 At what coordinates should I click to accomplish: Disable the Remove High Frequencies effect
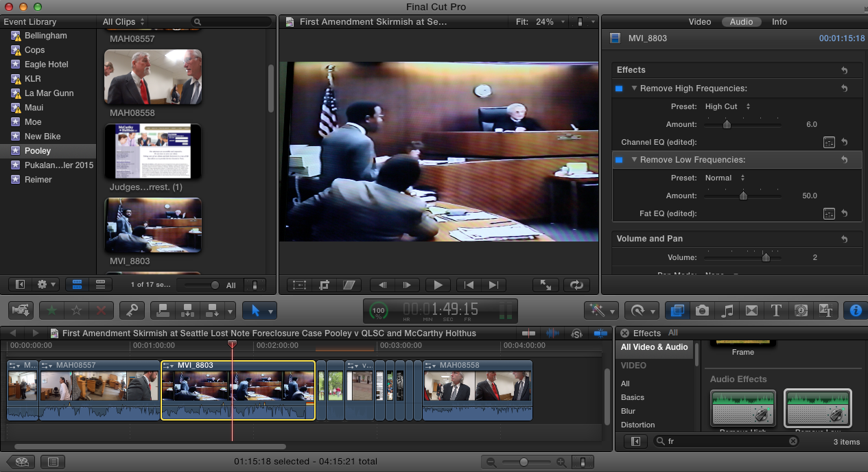(619, 88)
